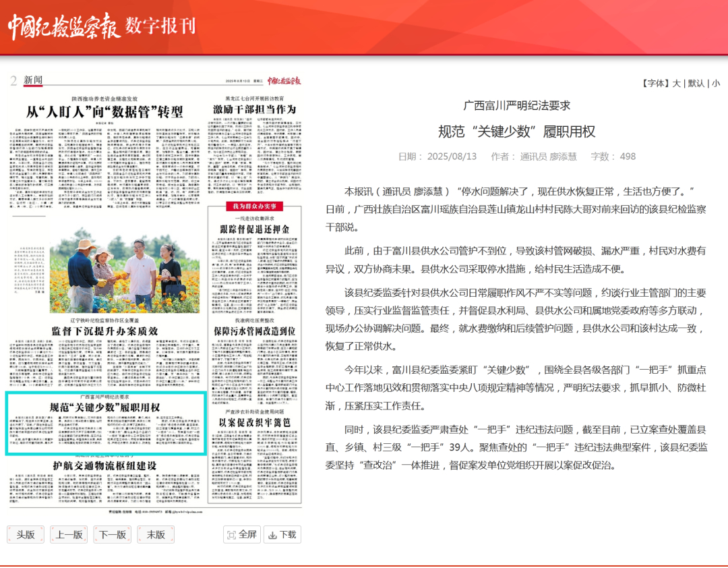Image resolution: width=728 pixels, height=568 pixels.
Task: Click the download icon beside 下载
Action: [272, 535]
